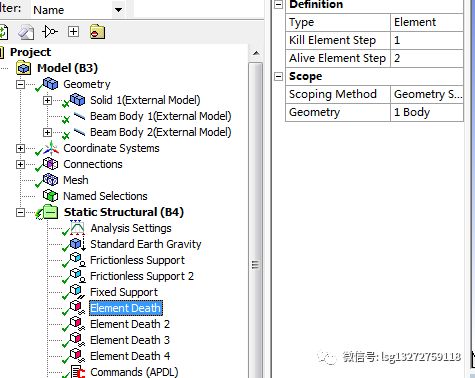Click the Fixed Support icon
The image size is (475, 378).
click(x=77, y=292)
